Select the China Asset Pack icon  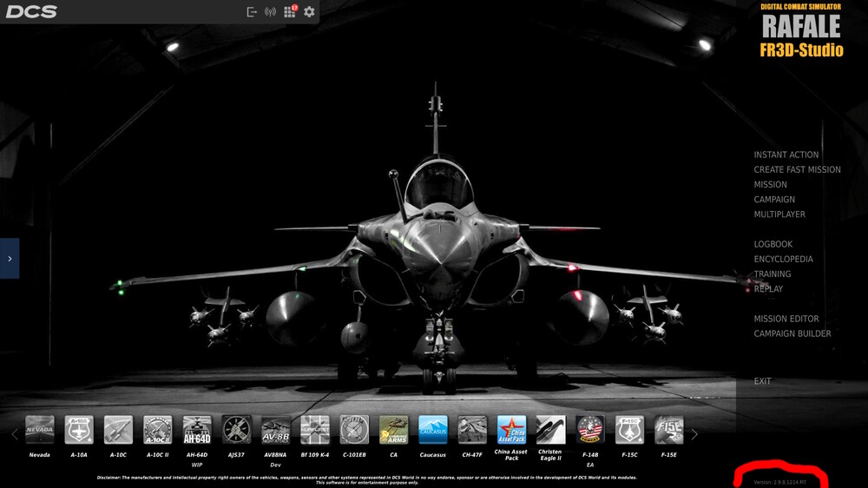(x=511, y=430)
